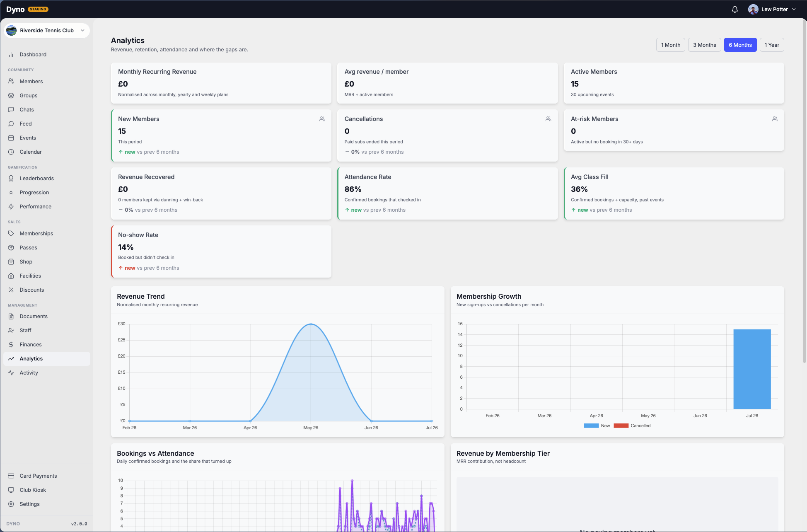Click the Finances dollar icon
This screenshot has width=807, height=532.
[x=11, y=345]
